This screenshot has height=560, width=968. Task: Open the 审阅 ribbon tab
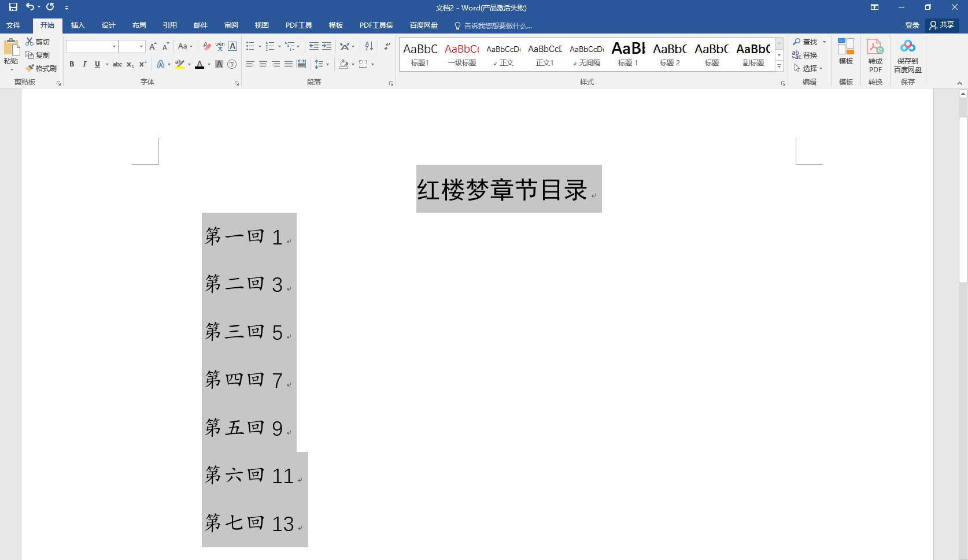(231, 25)
